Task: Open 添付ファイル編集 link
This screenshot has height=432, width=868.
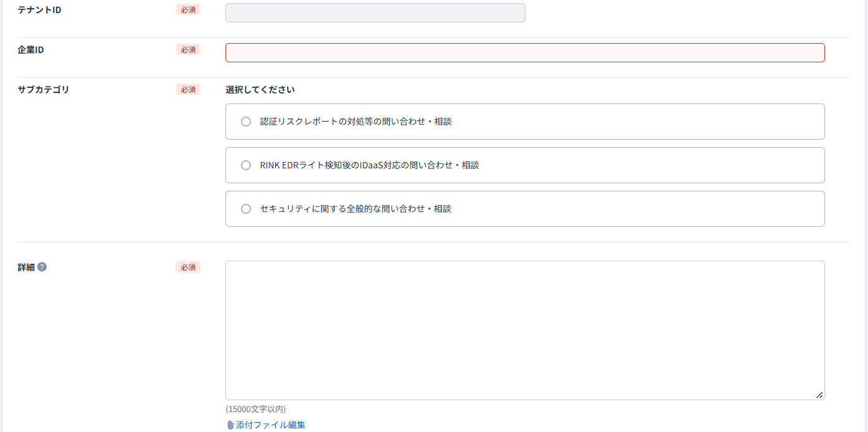Action: (270, 425)
